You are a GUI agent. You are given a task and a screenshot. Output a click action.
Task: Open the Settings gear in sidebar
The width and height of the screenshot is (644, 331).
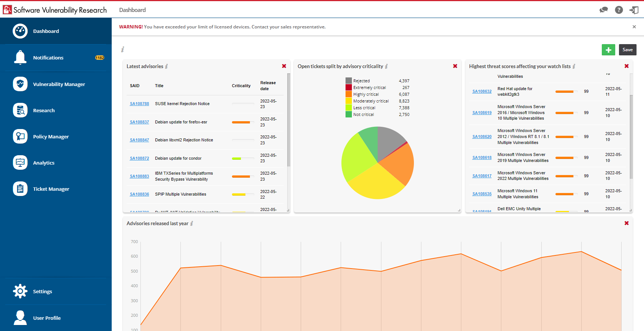20,291
